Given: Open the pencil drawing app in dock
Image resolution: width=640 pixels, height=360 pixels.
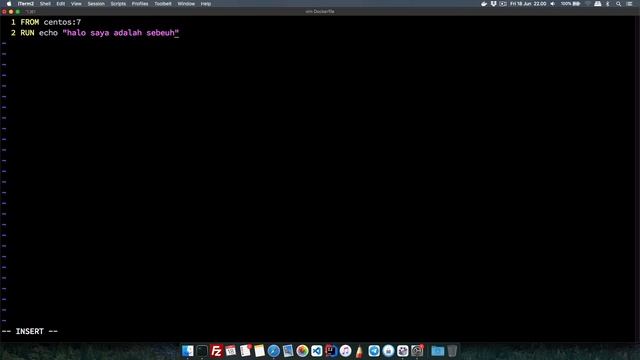Looking at the screenshot, I should click(x=359, y=351).
